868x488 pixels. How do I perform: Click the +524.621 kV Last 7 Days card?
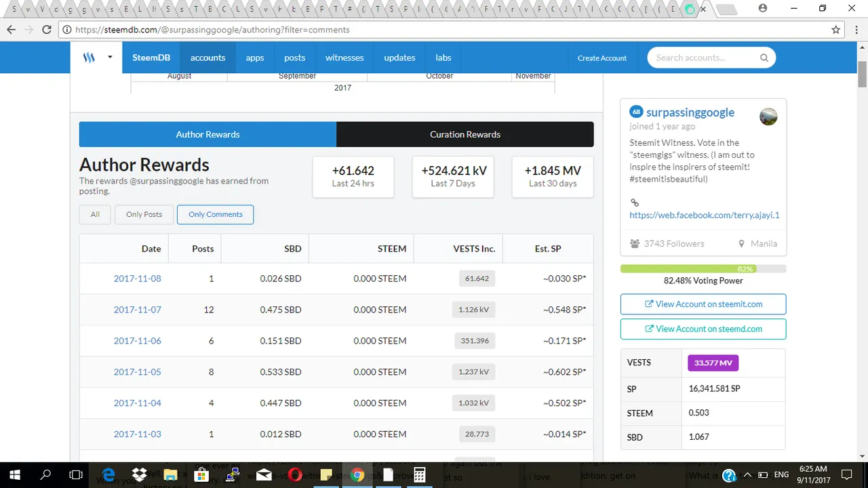click(x=453, y=176)
